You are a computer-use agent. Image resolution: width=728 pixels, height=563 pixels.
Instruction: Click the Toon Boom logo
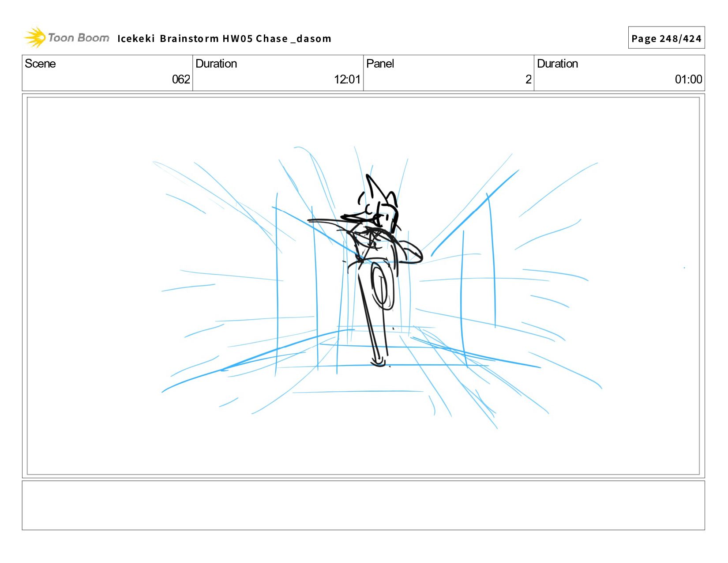click(x=66, y=38)
